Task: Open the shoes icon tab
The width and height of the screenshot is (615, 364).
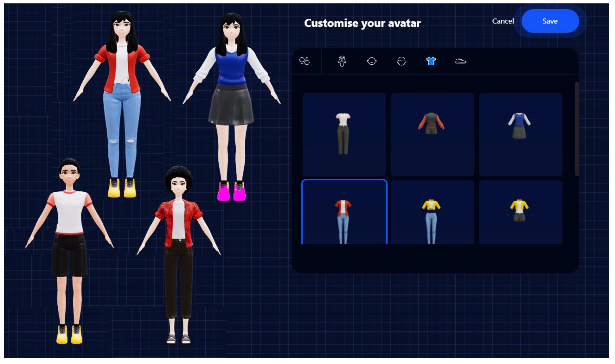Action: pyautogui.click(x=461, y=61)
